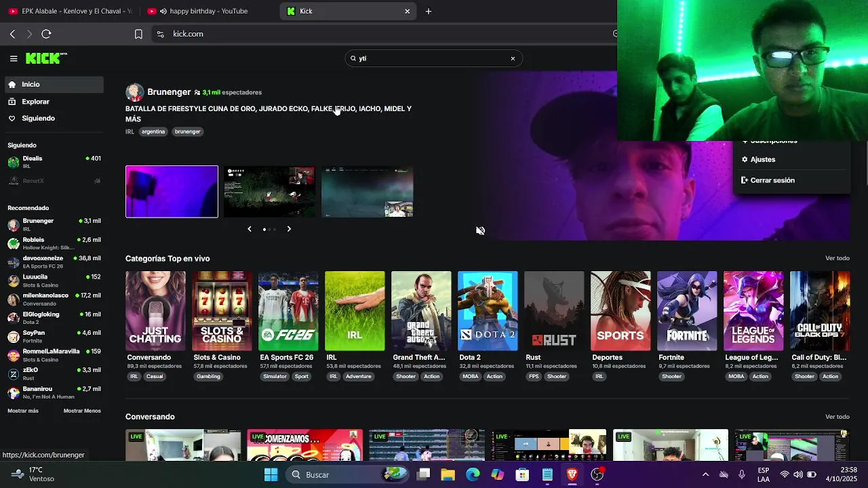Bookmark this page icon
868x488 pixels.
138,34
